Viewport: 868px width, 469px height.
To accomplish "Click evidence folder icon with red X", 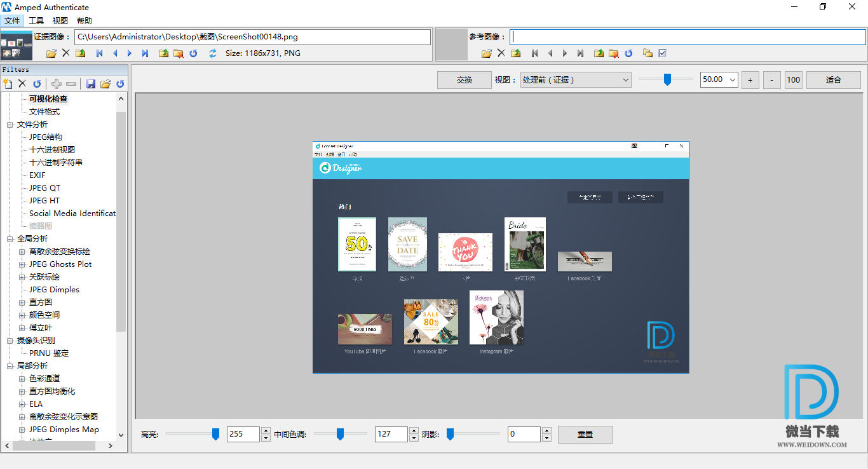I will click(x=179, y=53).
